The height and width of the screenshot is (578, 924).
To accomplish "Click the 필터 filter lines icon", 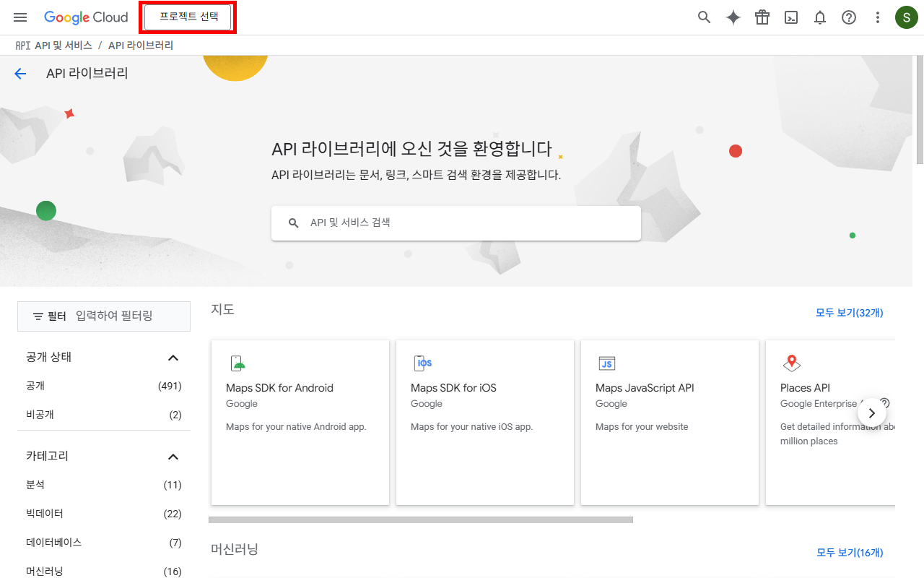I will [38, 316].
